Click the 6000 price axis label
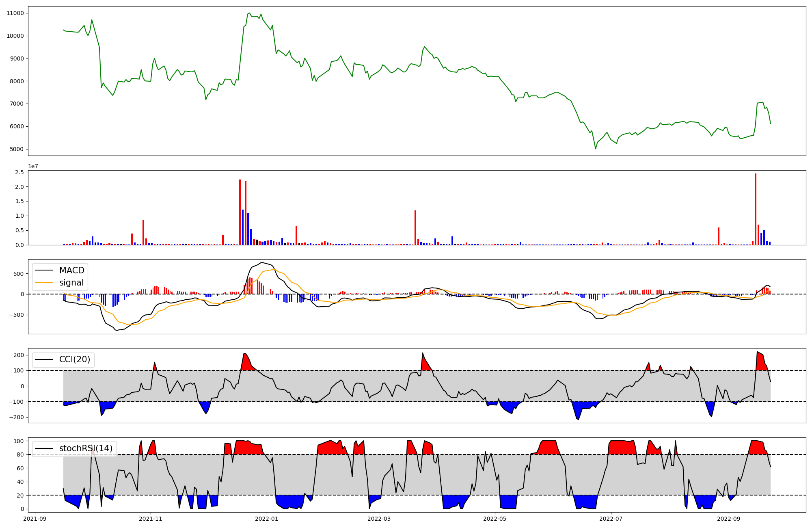This screenshot has height=528, width=812. click(17, 126)
